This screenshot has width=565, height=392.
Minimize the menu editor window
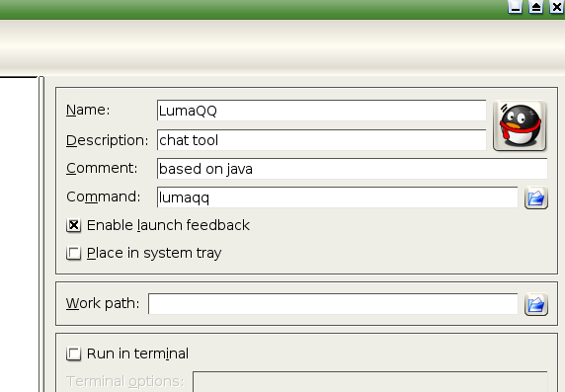[x=515, y=7]
